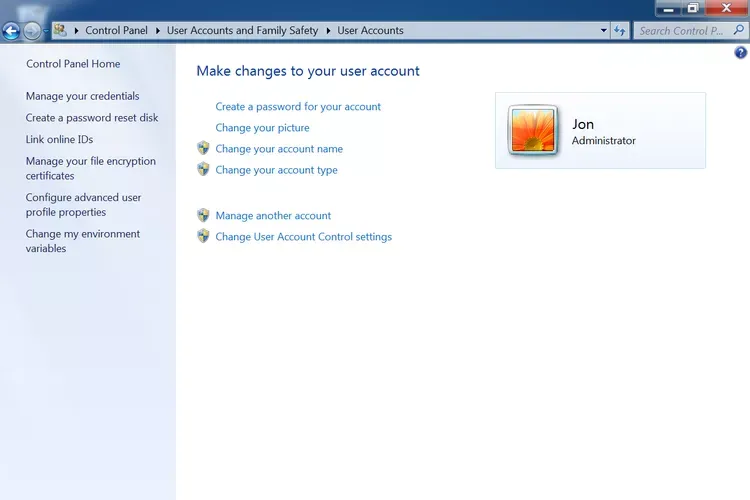Click the Forward navigation arrow button
The width and height of the screenshot is (750, 500).
[x=33, y=31]
